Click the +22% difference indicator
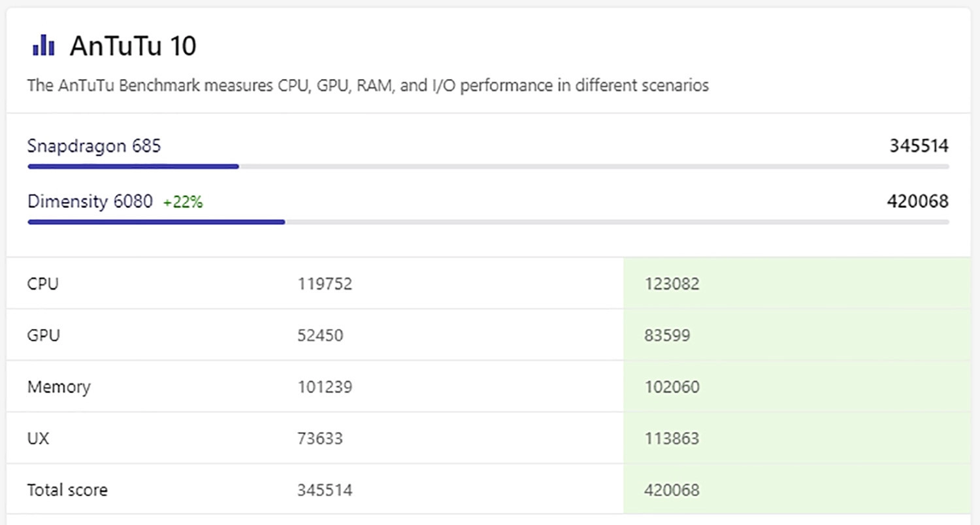980x525 pixels. tap(183, 203)
